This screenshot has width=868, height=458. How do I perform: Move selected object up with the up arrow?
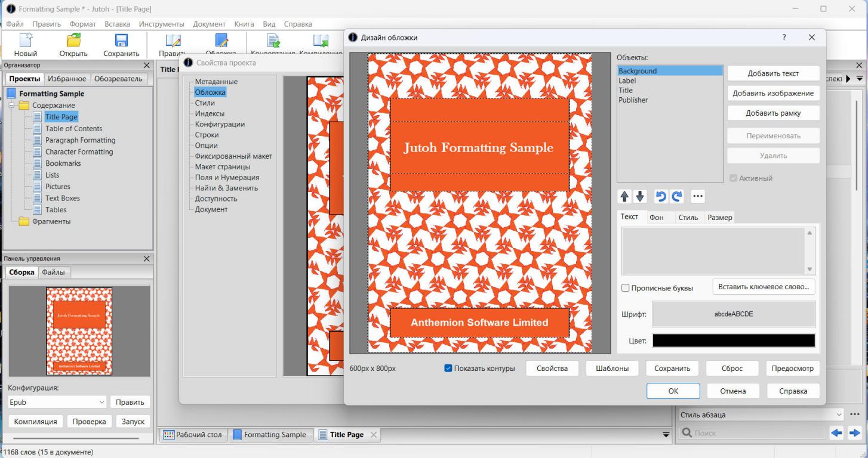click(625, 196)
